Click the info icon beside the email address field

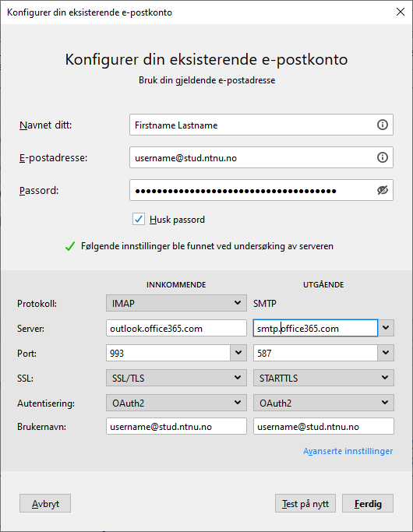tap(383, 157)
